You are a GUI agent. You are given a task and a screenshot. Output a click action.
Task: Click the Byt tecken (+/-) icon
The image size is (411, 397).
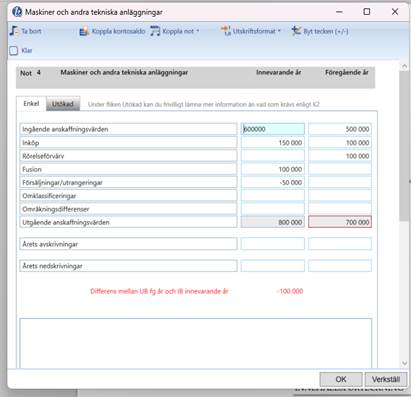tap(296, 31)
